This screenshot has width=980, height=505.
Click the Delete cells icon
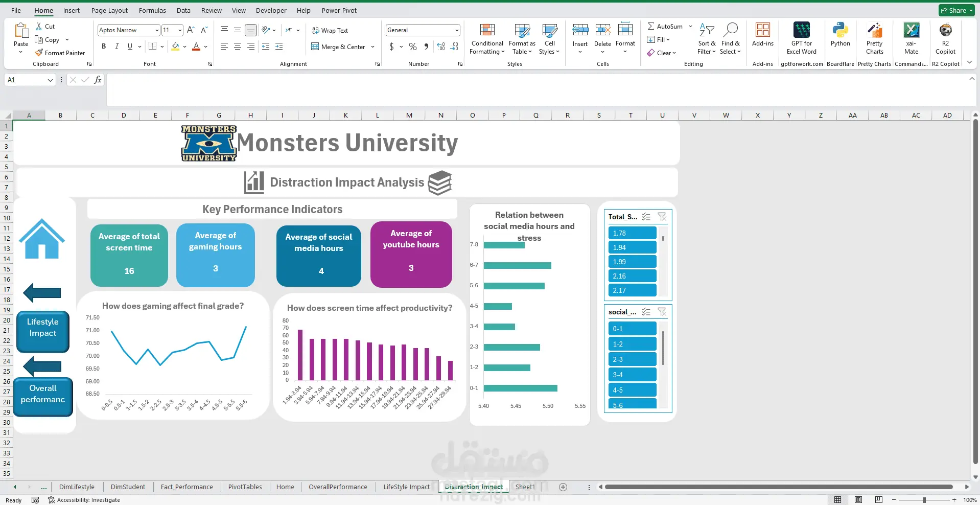[603, 30]
